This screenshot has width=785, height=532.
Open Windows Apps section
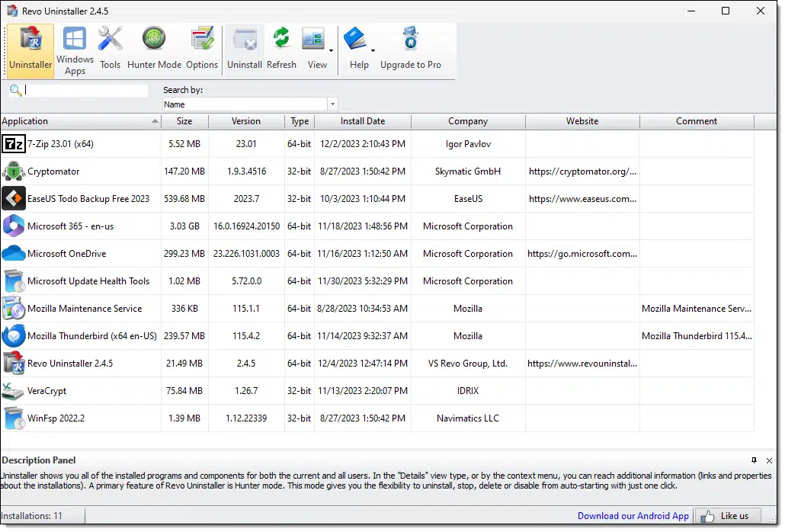(x=75, y=50)
